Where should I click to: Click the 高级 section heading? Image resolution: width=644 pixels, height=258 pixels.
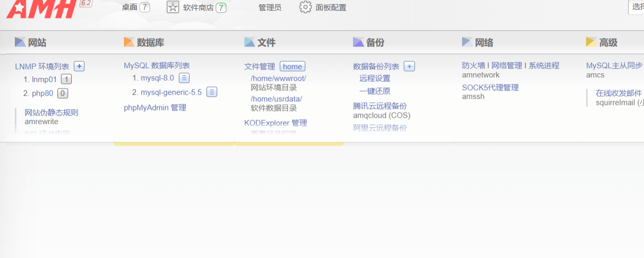coord(608,42)
